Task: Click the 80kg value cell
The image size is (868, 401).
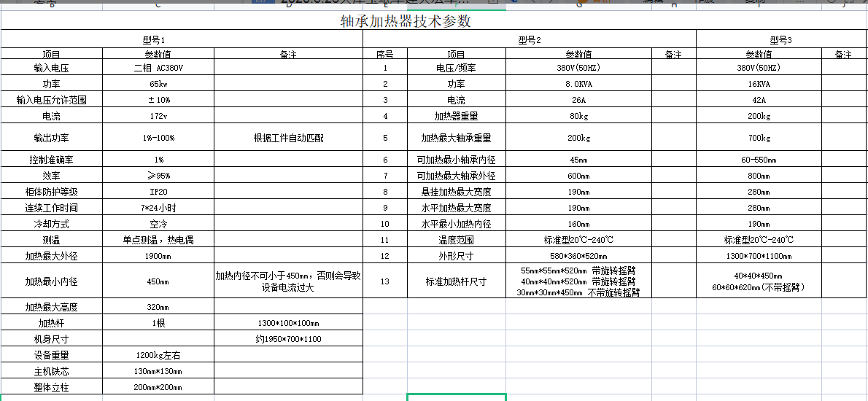Action: [x=578, y=116]
